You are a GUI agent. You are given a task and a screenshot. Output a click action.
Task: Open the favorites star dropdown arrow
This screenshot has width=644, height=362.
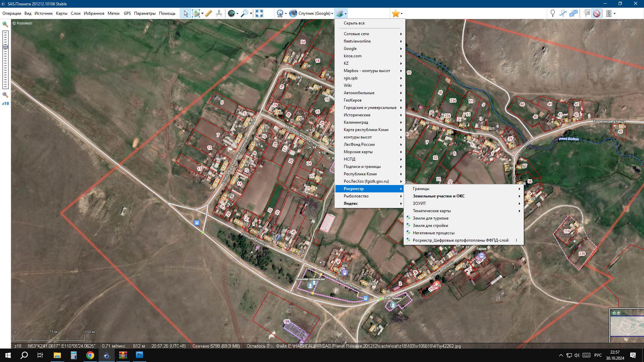click(401, 14)
